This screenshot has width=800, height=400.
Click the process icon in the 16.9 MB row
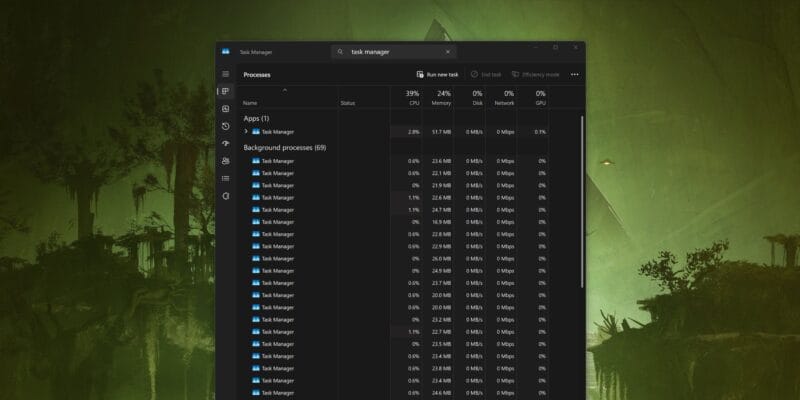click(x=256, y=222)
